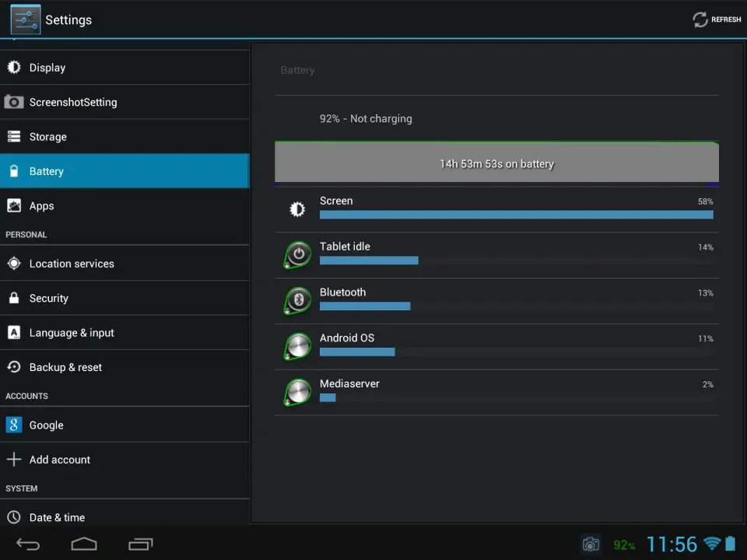Select the Battery menu entry
This screenshot has width=747, height=560.
[47, 171]
